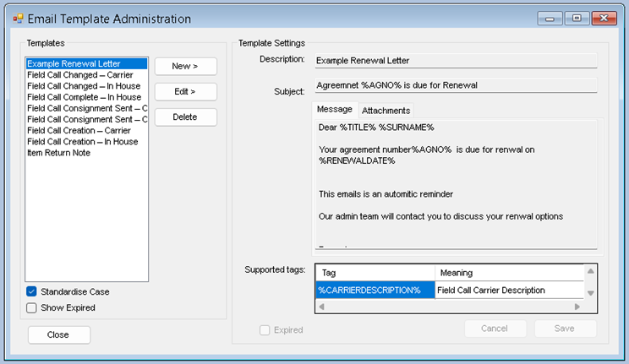Enable the Show Expired checkbox
Screen dimensions: 629x364
click(x=31, y=307)
